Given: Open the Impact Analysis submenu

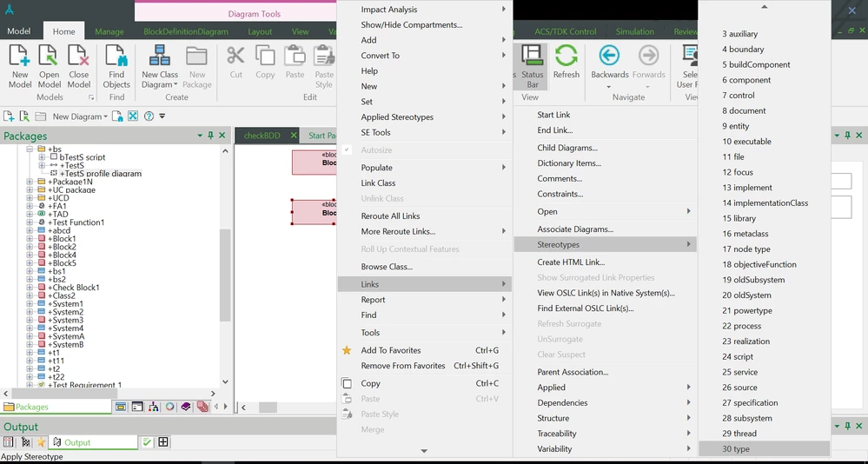Looking at the screenshot, I should [425, 10].
